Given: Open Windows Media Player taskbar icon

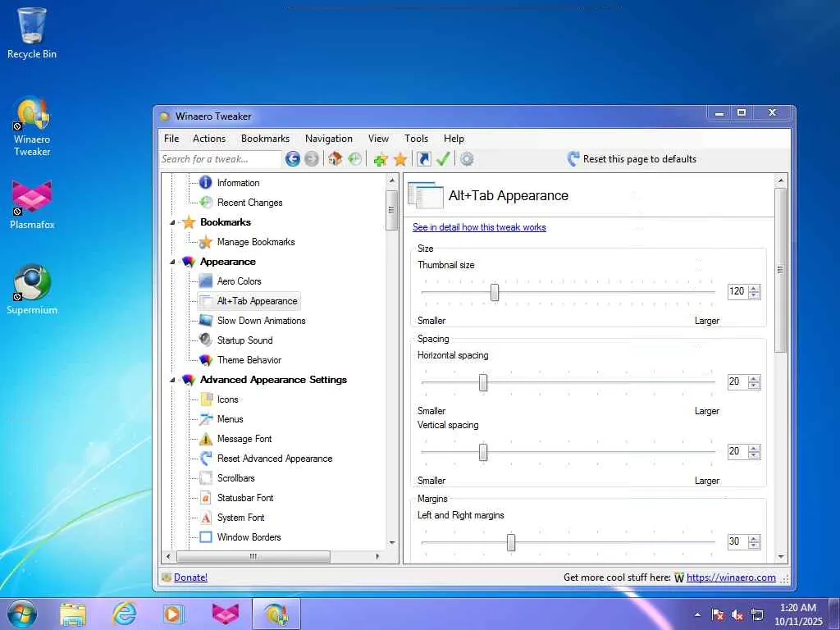Looking at the screenshot, I should [x=174, y=614].
